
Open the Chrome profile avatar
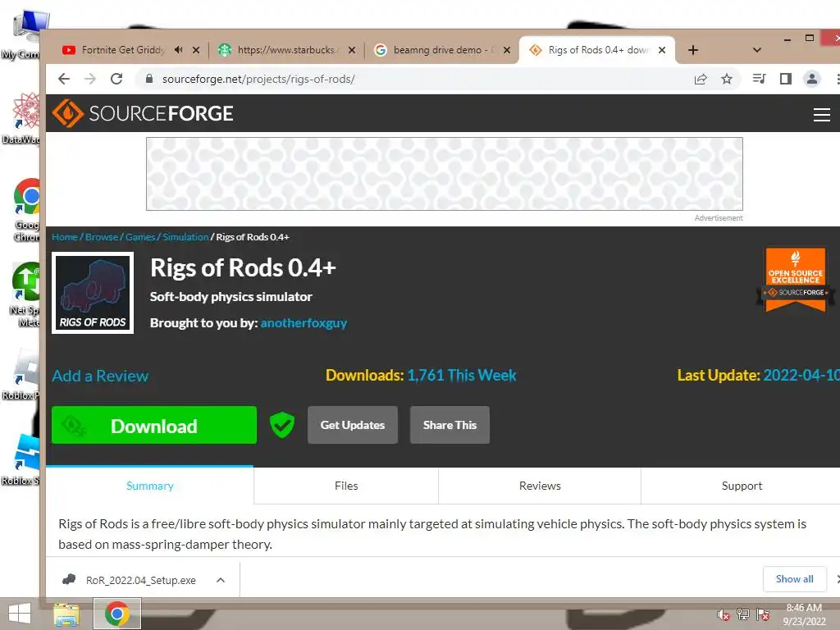(x=811, y=80)
